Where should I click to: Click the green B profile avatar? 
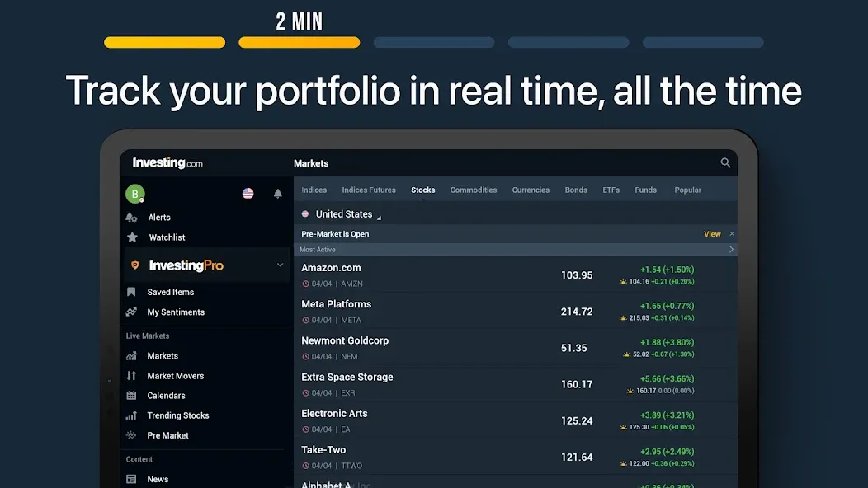tap(135, 194)
